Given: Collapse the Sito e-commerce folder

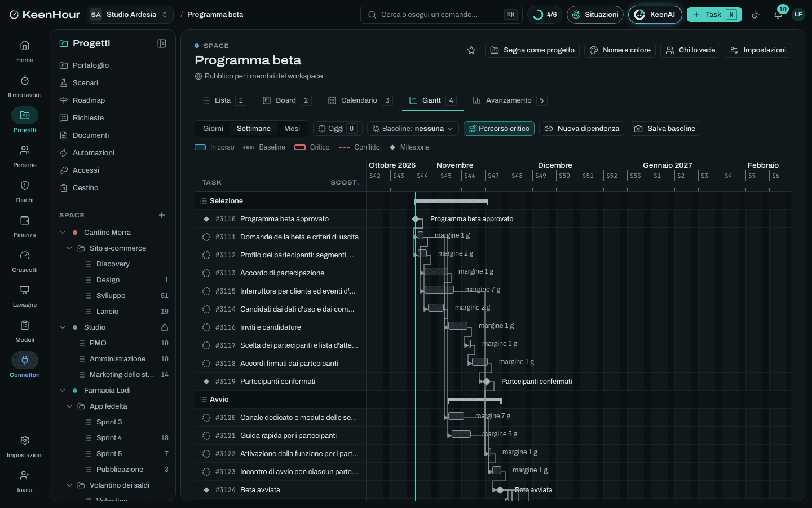Looking at the screenshot, I should (69, 248).
